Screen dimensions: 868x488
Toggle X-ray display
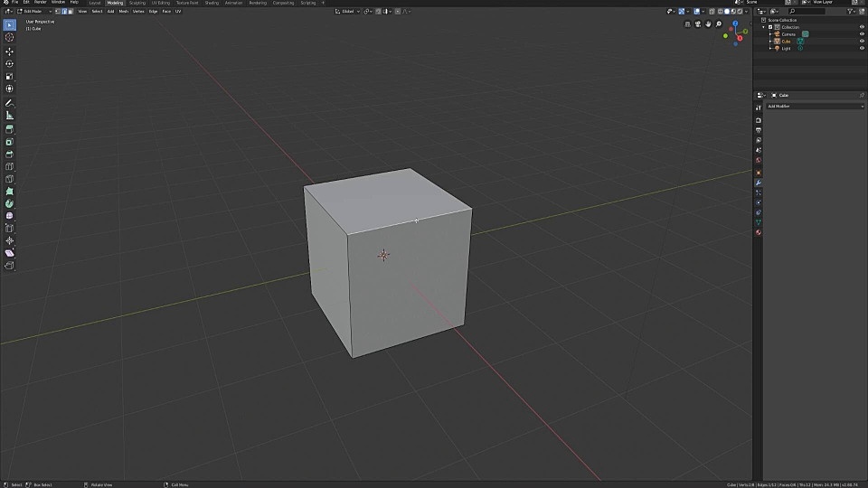pos(712,11)
